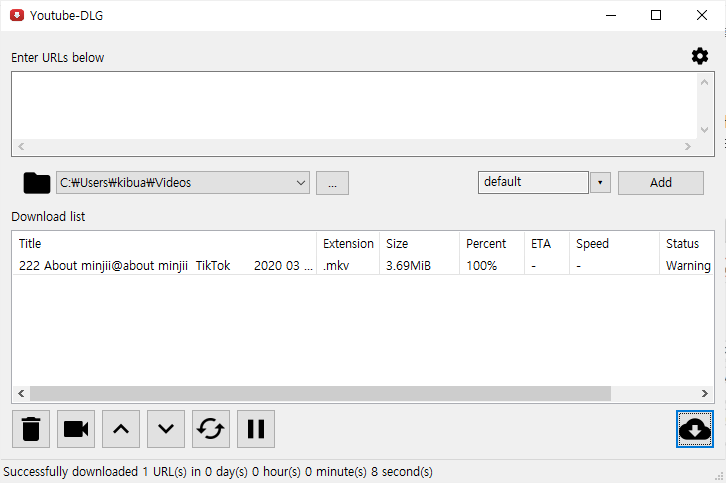Open the format dropdown arrow next to default
This screenshot has height=483, width=726.
[x=600, y=182]
